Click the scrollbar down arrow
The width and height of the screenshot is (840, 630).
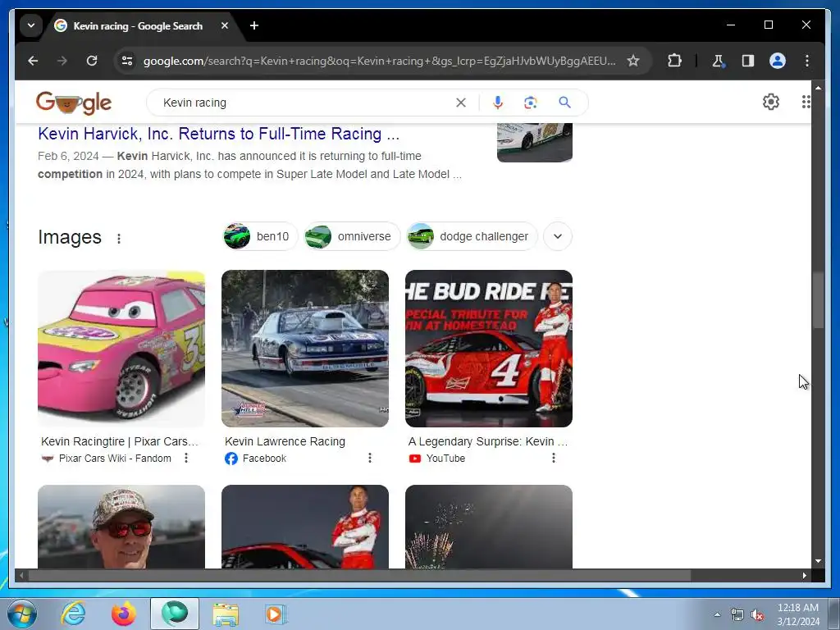[x=818, y=561]
